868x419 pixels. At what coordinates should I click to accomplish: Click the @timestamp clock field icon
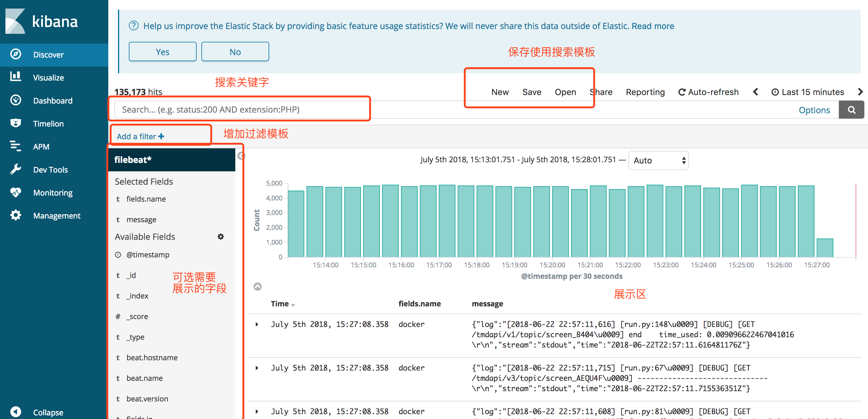tap(118, 255)
